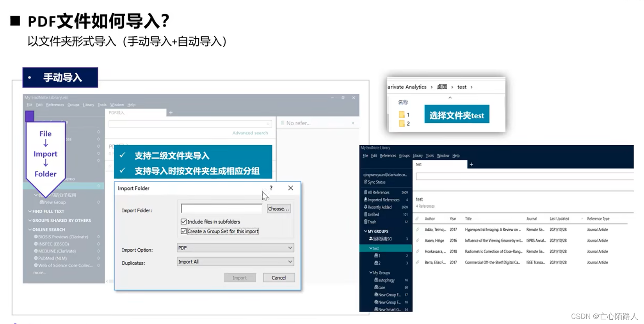
Task: Open File menu in dark EndNote window
Action: pos(365,155)
